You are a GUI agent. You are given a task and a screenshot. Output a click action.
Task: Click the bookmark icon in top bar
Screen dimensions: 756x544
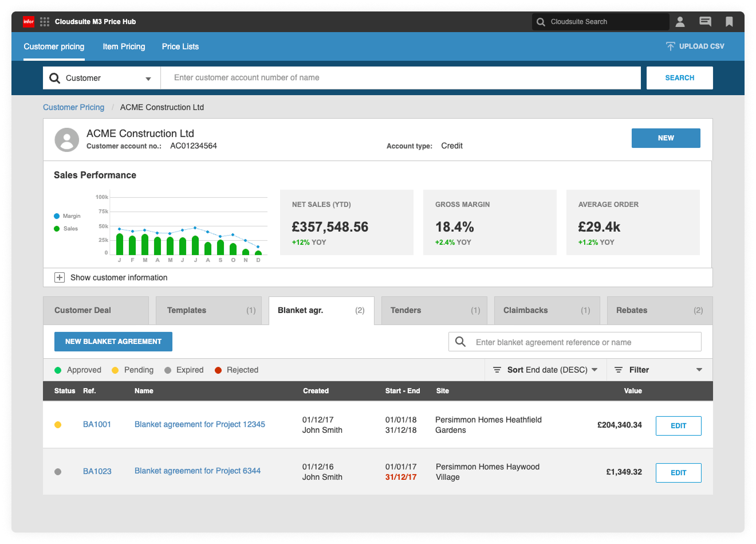729,22
